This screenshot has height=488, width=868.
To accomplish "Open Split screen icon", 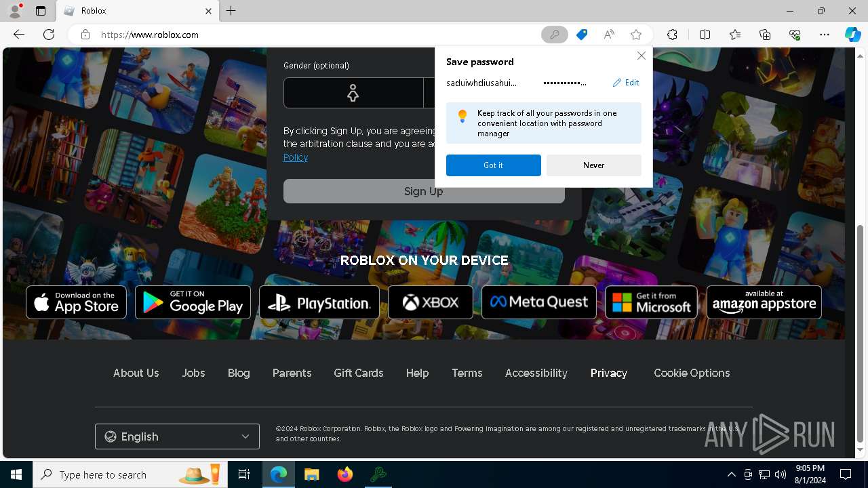I will click(705, 35).
